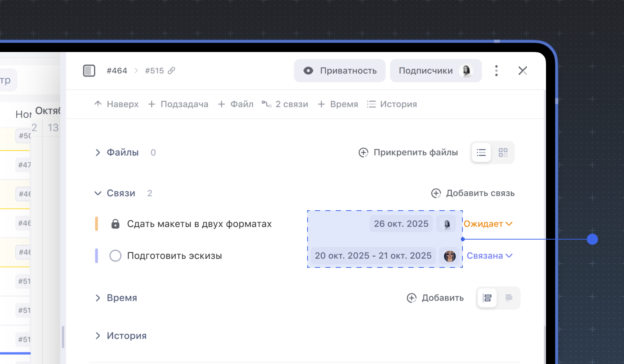Select the timeline bars time view
624x364 pixels.
487,298
